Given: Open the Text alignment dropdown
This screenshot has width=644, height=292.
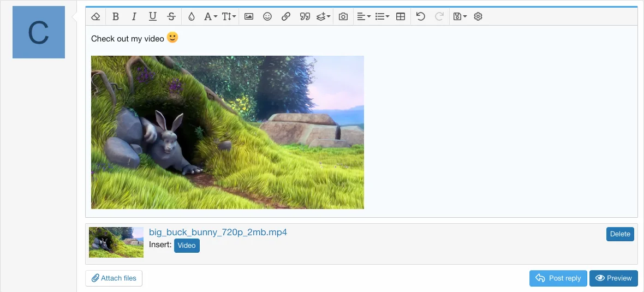Looking at the screenshot, I should [363, 16].
